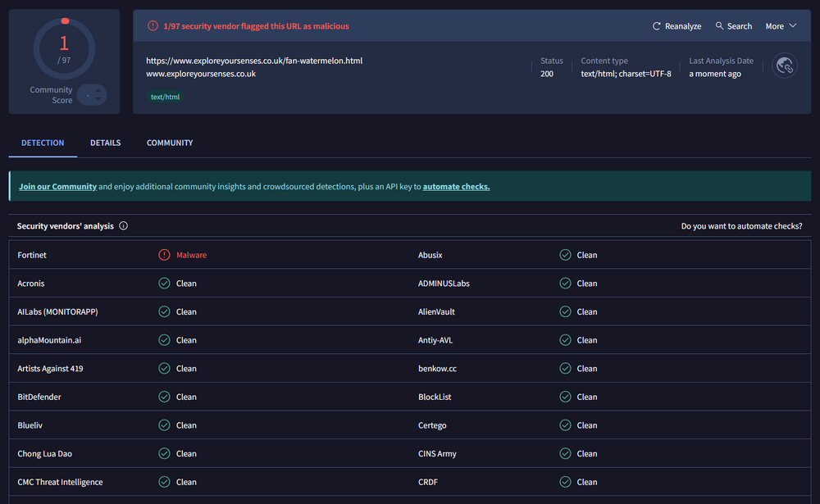Click the Clean checkmark icon for AlienVault
Screen dimensions: 820x504
pos(565,311)
